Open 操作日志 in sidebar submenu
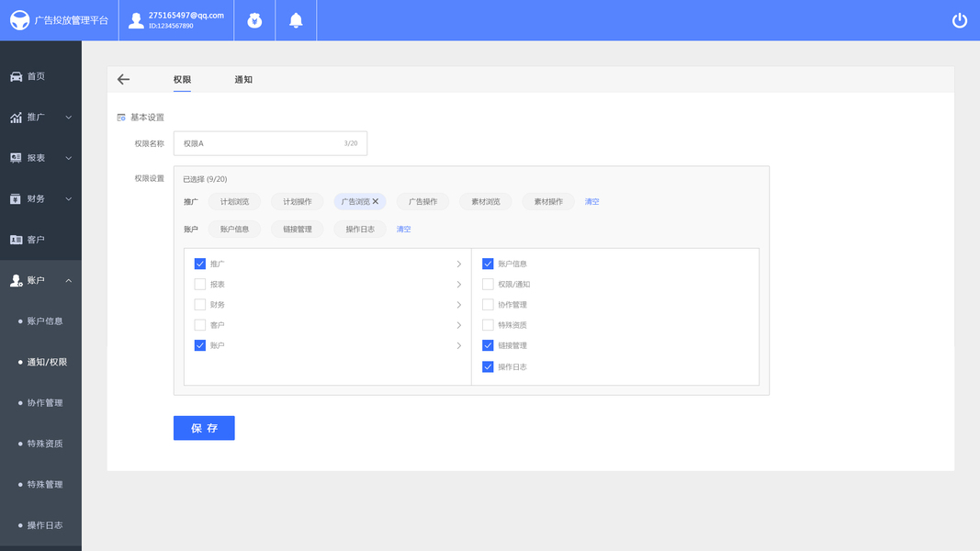 (45, 525)
